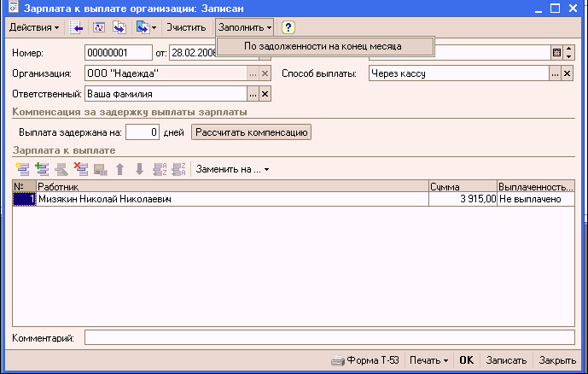Click the Заполнить menu button
Viewport: 588px width, 374px height.
click(244, 27)
